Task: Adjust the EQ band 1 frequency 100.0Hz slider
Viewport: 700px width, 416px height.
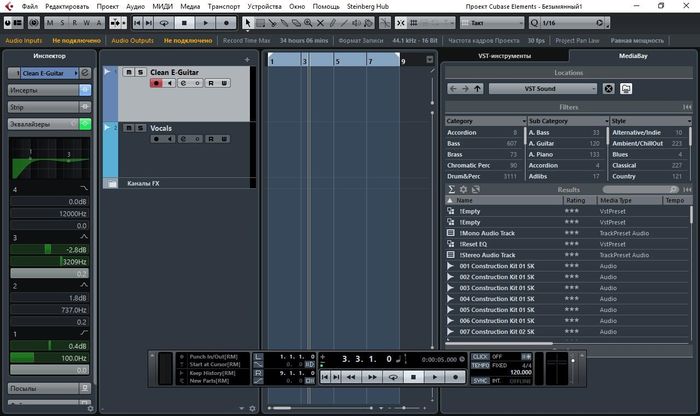Action: (x=49, y=358)
